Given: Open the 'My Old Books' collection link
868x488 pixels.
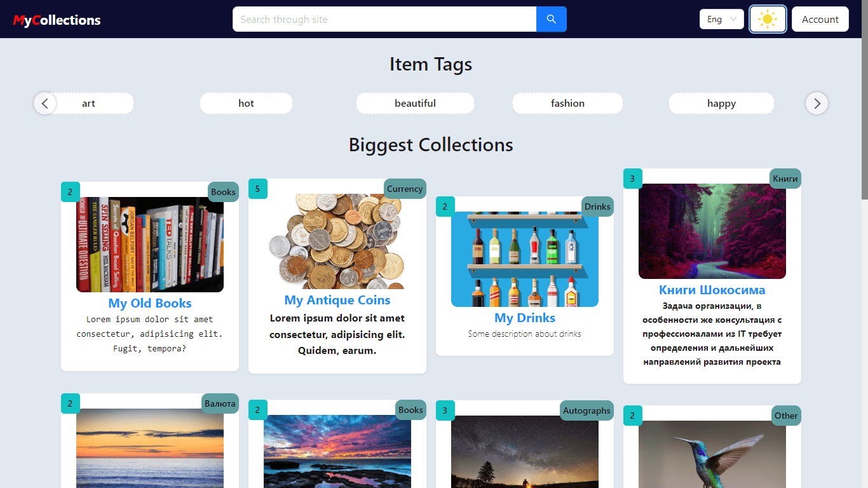Looking at the screenshot, I should [150, 303].
